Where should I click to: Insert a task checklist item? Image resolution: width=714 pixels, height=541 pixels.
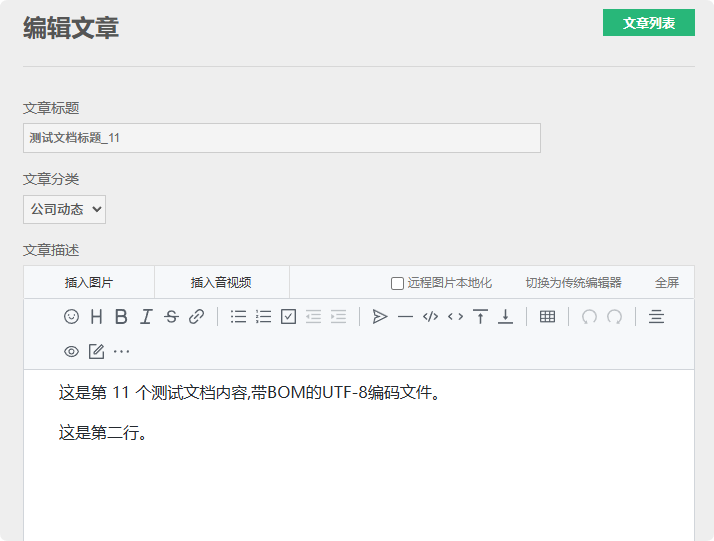(289, 317)
